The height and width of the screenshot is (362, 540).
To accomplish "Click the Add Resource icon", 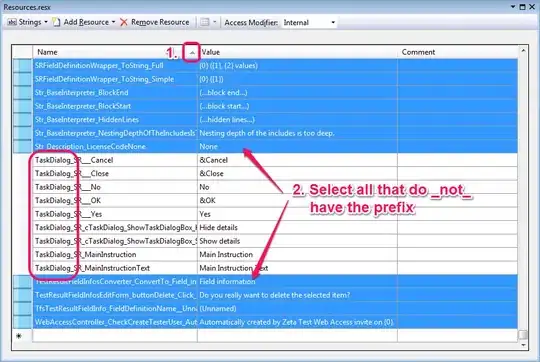I will click(x=56, y=22).
